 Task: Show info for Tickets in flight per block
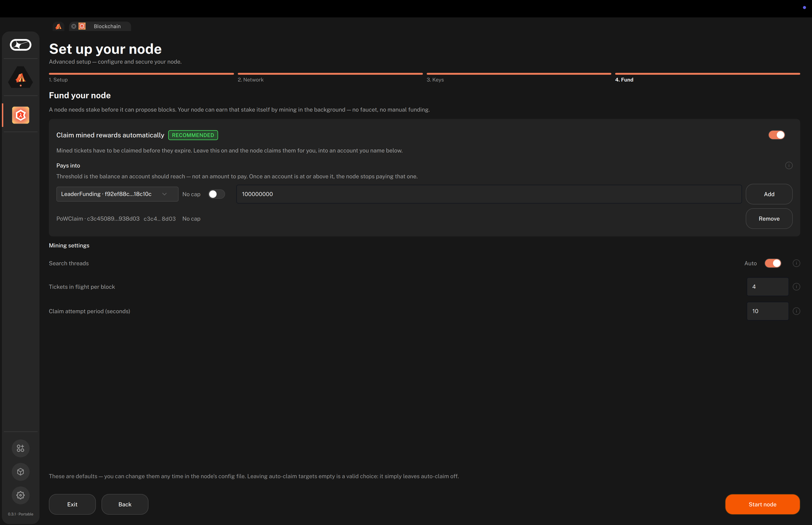796,287
